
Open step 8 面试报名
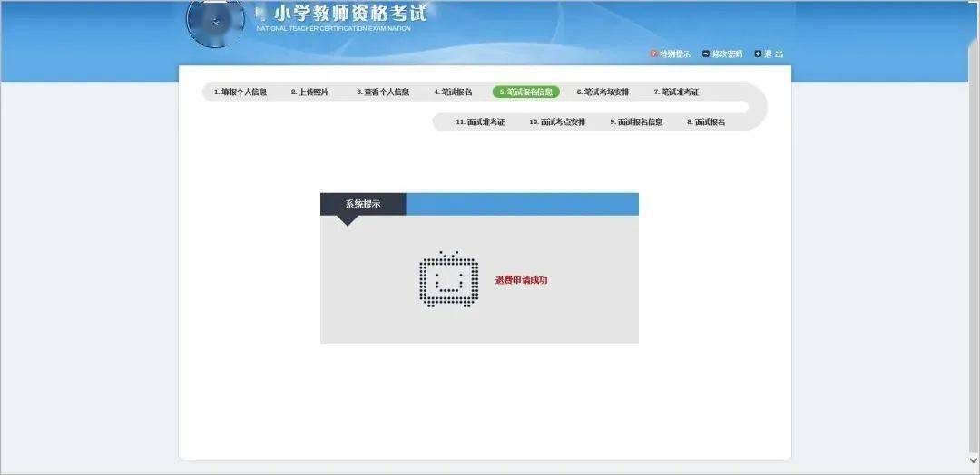point(706,121)
